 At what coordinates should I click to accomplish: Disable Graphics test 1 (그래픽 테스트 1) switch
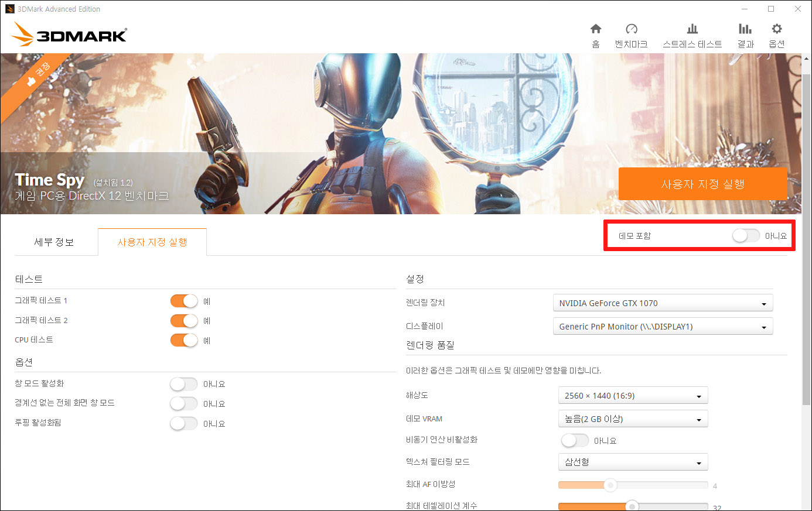pyautogui.click(x=184, y=301)
